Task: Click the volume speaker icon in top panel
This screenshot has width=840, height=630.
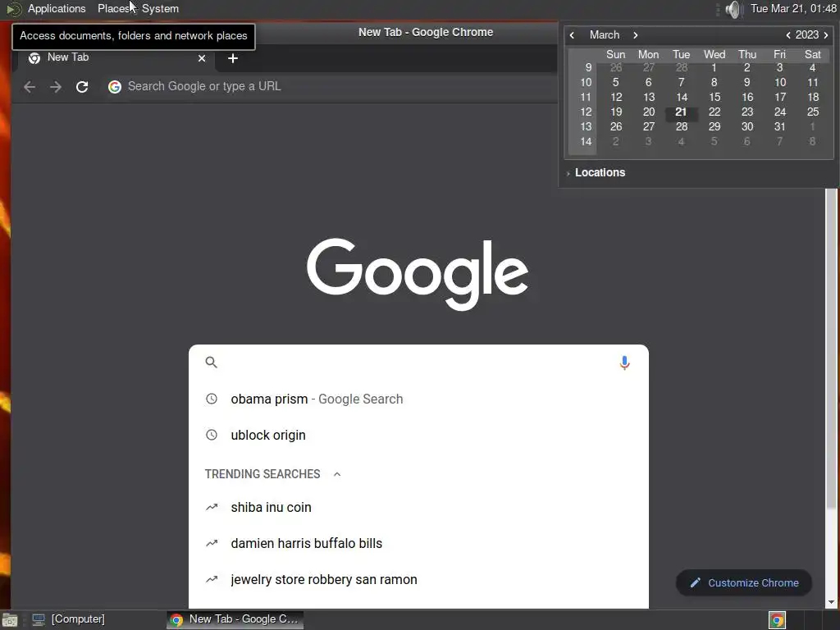Action: click(733, 9)
